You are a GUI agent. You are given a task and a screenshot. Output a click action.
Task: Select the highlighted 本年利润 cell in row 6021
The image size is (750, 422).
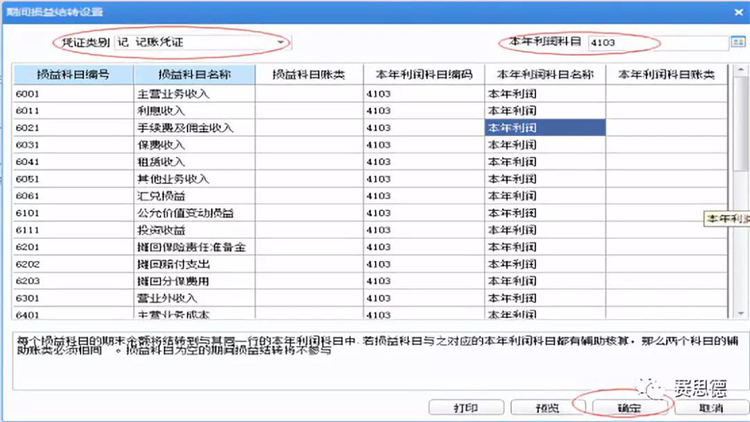(x=545, y=128)
